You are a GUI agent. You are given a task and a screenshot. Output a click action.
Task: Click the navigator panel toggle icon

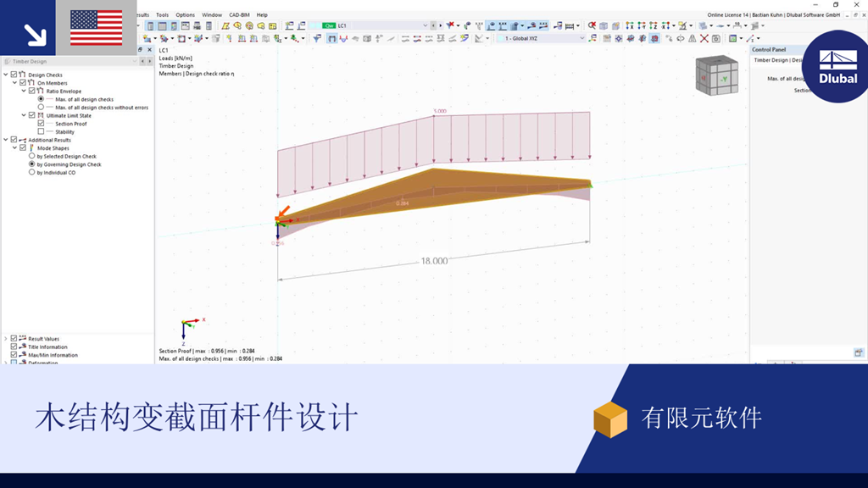150,25
